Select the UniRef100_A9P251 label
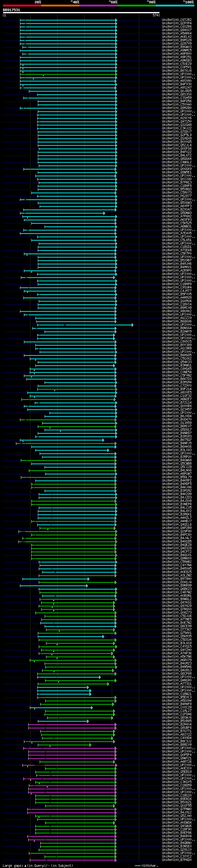The image size is (197, 868). 177,57
